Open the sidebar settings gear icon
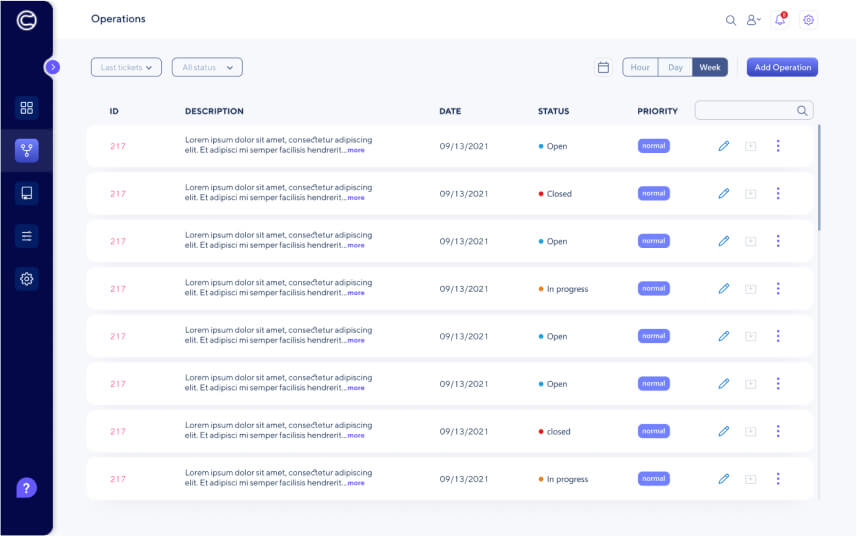 (27, 279)
